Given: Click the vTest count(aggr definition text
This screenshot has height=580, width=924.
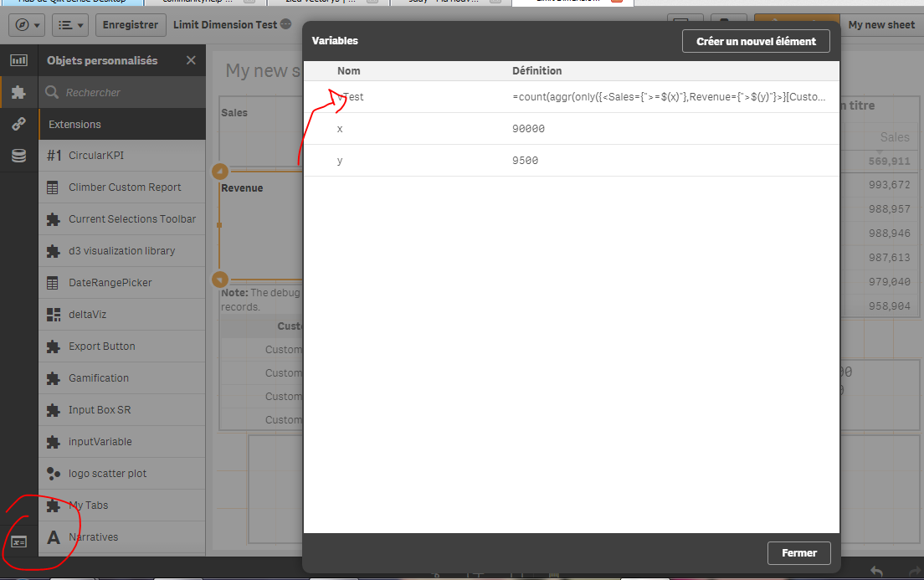Looking at the screenshot, I should (669, 97).
